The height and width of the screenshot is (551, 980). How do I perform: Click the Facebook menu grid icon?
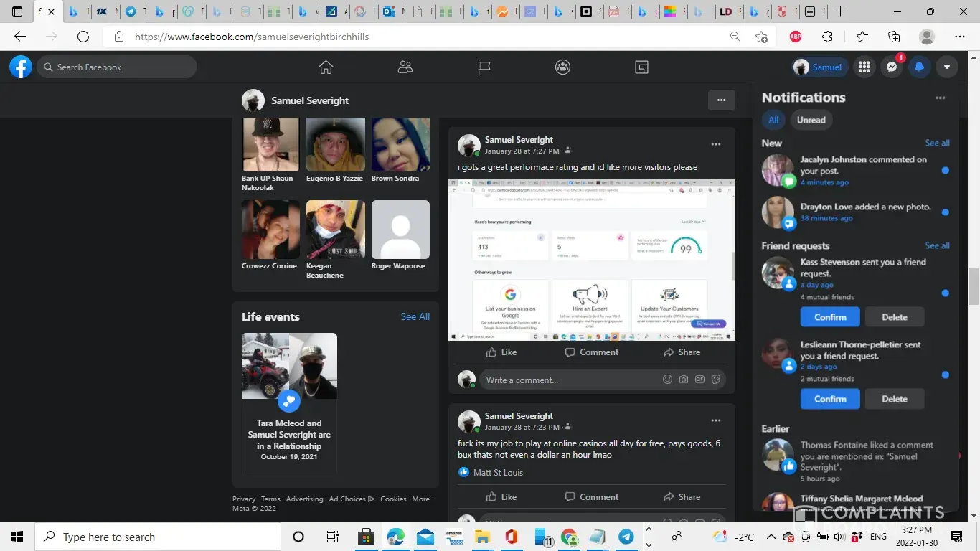(x=864, y=67)
